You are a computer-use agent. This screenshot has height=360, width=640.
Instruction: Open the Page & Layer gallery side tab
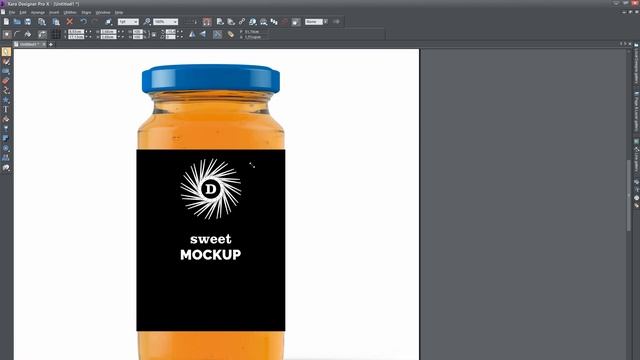pos(636,111)
